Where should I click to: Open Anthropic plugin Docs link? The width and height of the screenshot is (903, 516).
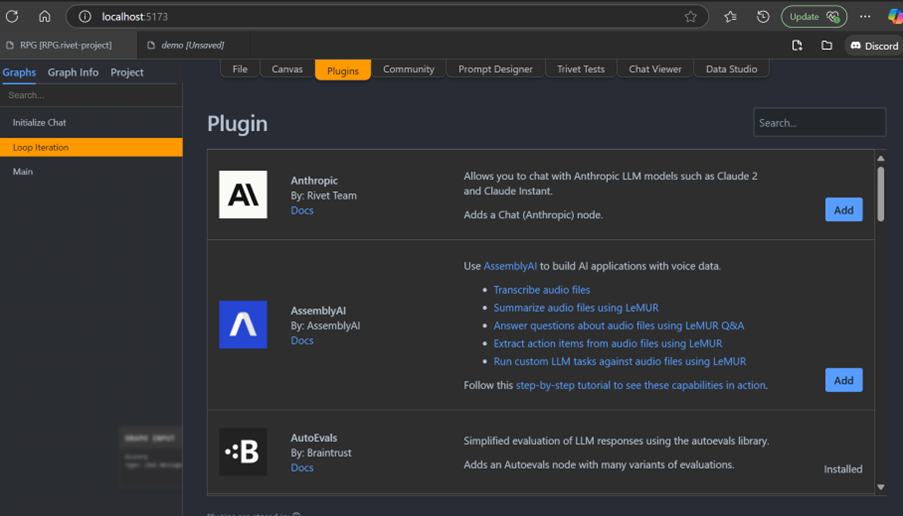tap(302, 210)
